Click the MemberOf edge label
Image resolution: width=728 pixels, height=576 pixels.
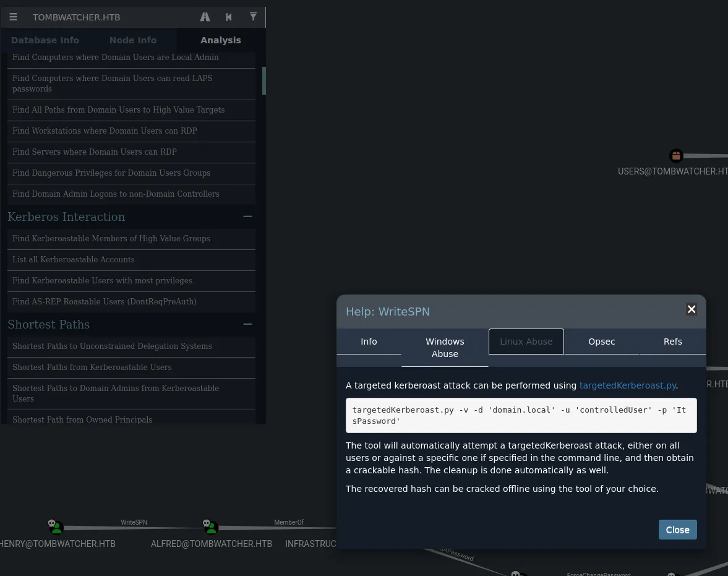point(289,522)
